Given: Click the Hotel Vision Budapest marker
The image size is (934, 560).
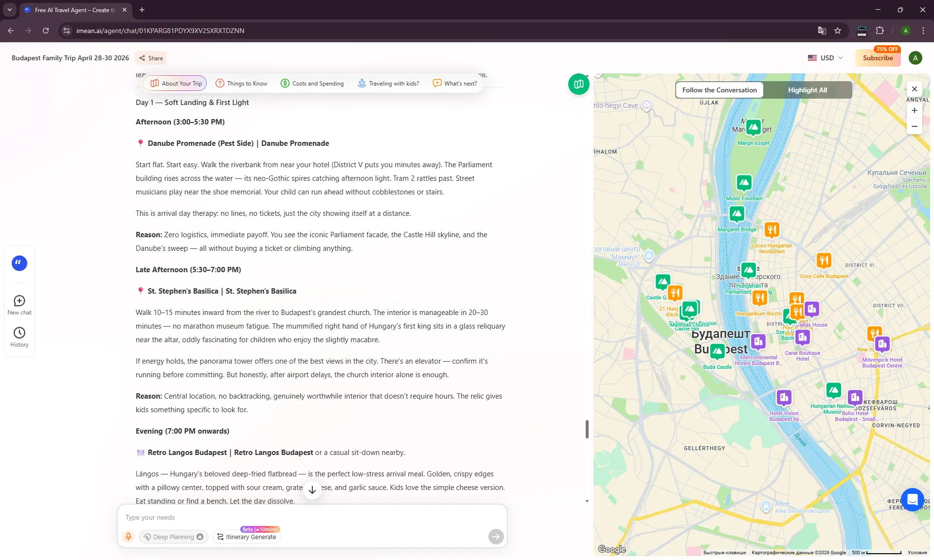Looking at the screenshot, I should (x=784, y=398).
